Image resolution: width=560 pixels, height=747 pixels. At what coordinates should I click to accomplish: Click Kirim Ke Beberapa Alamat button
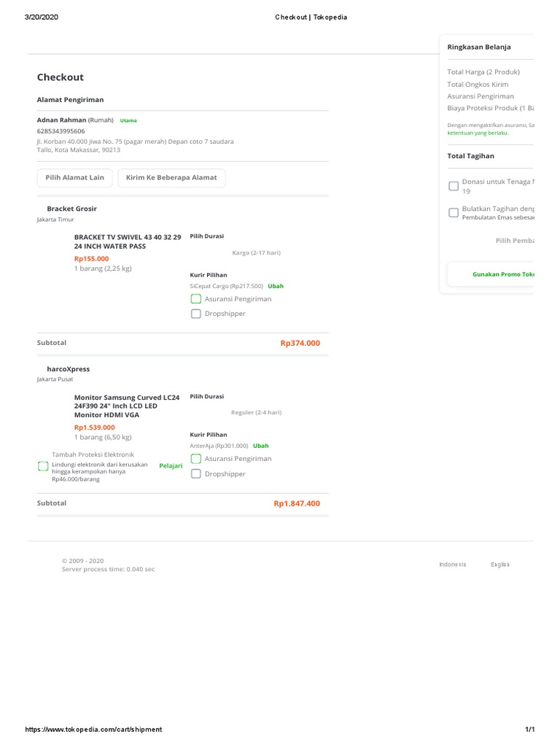coord(171,178)
